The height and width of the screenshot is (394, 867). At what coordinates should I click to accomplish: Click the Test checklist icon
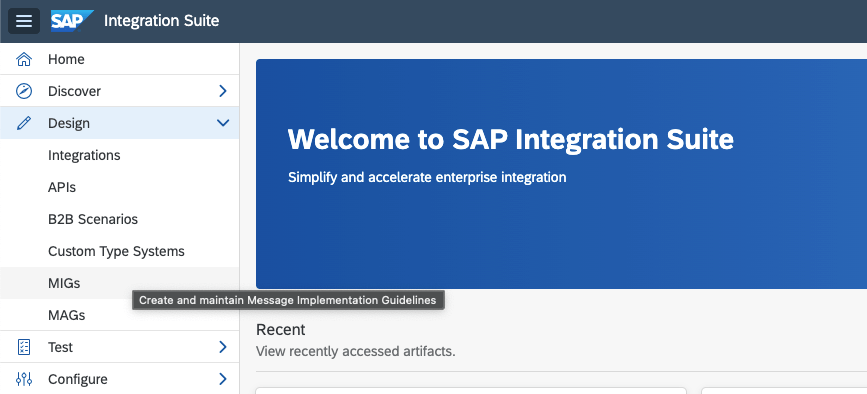tap(24, 347)
